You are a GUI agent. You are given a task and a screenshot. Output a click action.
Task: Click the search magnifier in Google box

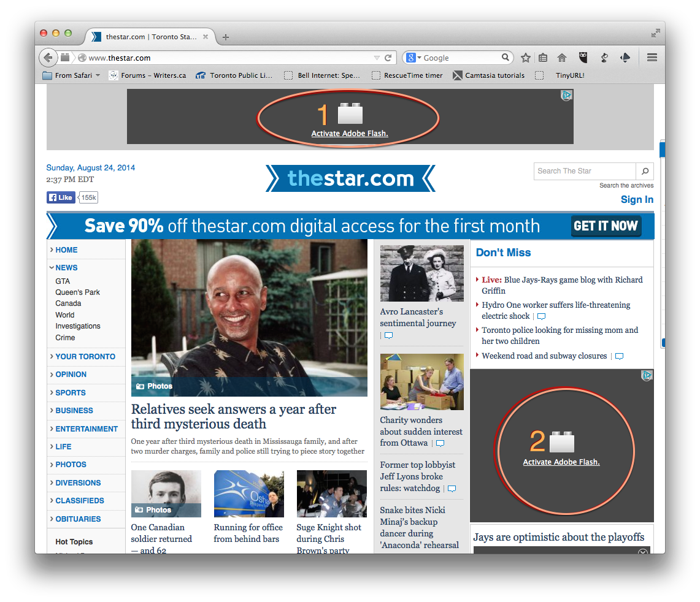pyautogui.click(x=505, y=57)
